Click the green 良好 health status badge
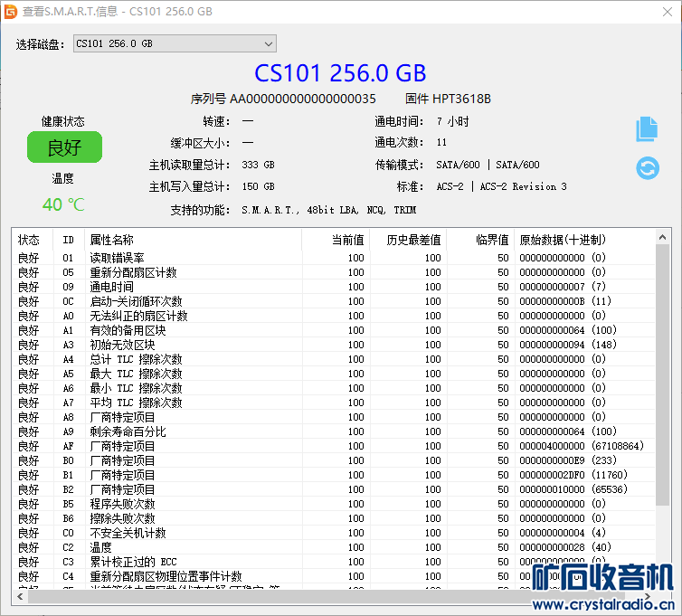The height and width of the screenshot is (616, 682). 64,147
